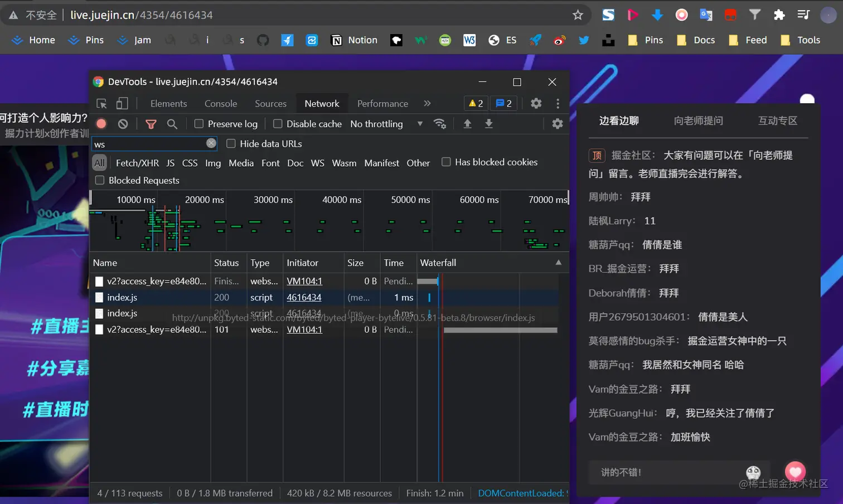Select the All filter type
This screenshot has width=843, height=504.
pos(99,163)
